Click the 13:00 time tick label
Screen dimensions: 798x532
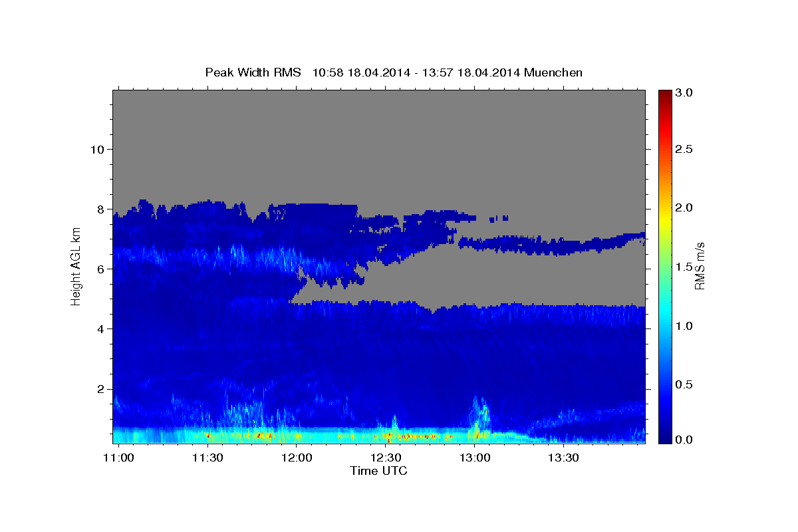474,458
